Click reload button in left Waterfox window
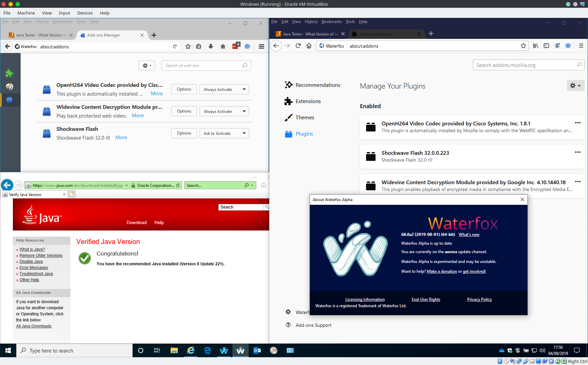 [175, 47]
